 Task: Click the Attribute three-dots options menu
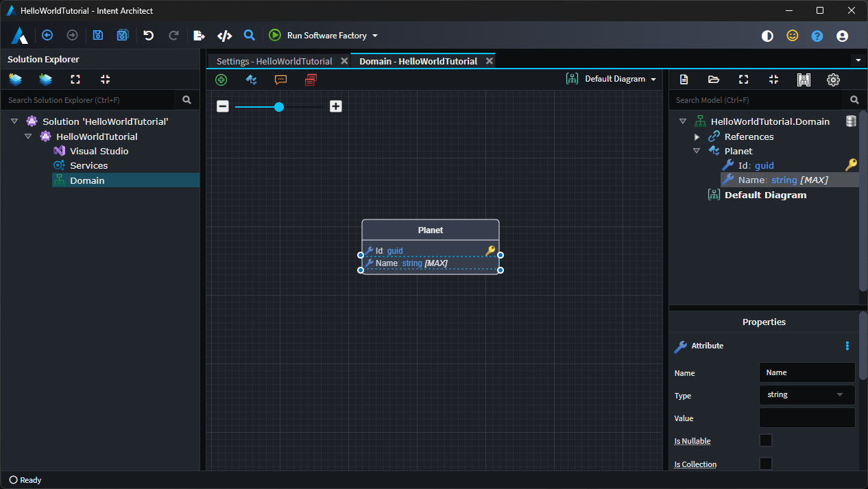pyautogui.click(x=847, y=346)
